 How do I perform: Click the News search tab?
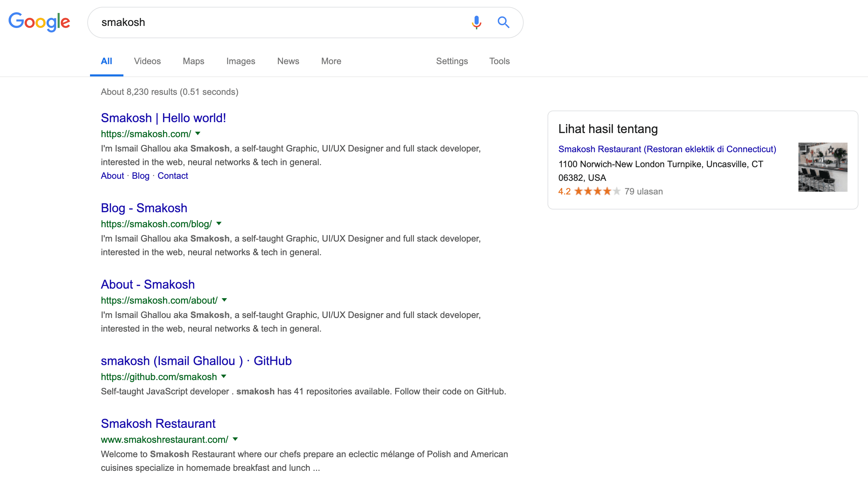pyautogui.click(x=287, y=61)
